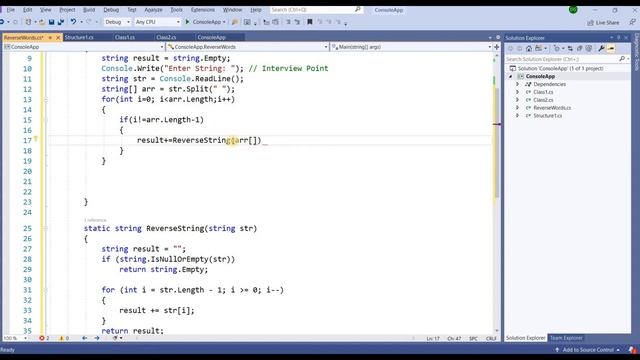Click the Find in Files icon
The width and height of the screenshot is (640, 360).
point(235,22)
